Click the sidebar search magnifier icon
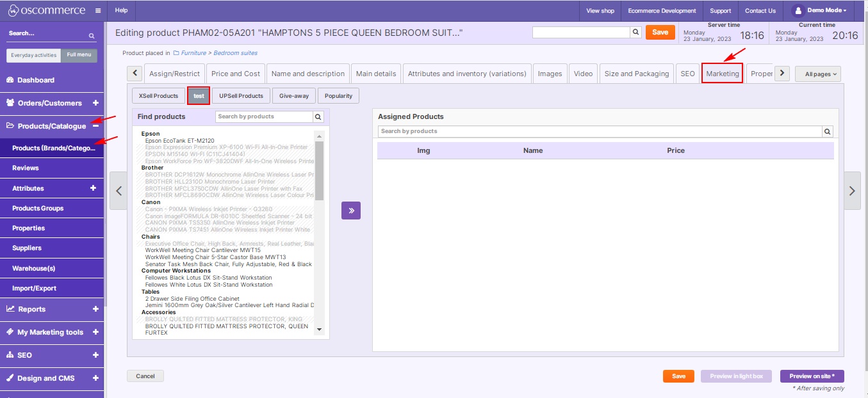868x398 pixels. point(92,36)
